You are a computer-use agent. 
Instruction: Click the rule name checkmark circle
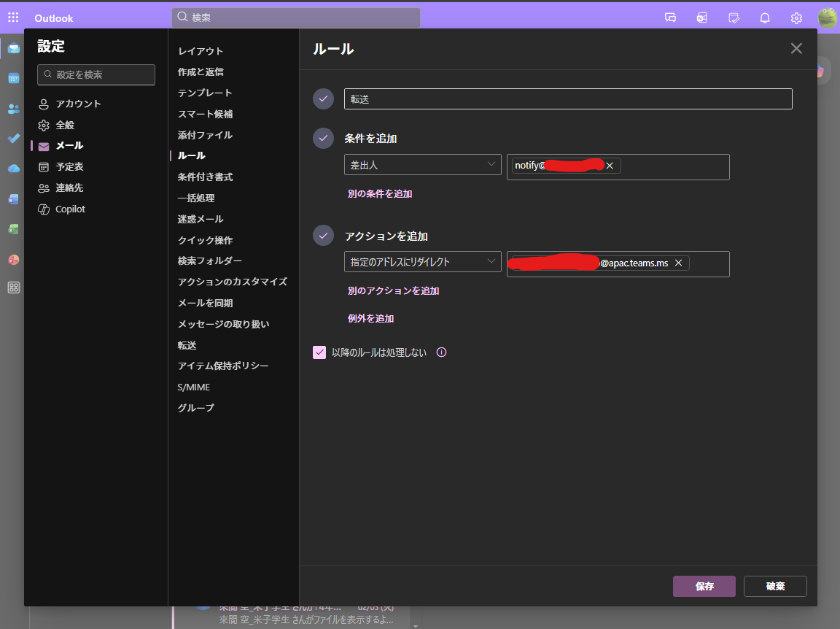[322, 99]
